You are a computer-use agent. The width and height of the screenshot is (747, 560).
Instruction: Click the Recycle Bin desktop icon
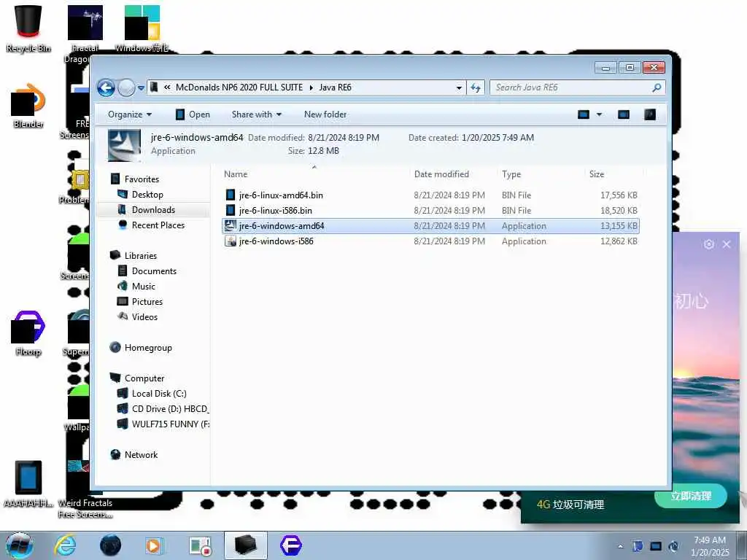[x=28, y=28]
